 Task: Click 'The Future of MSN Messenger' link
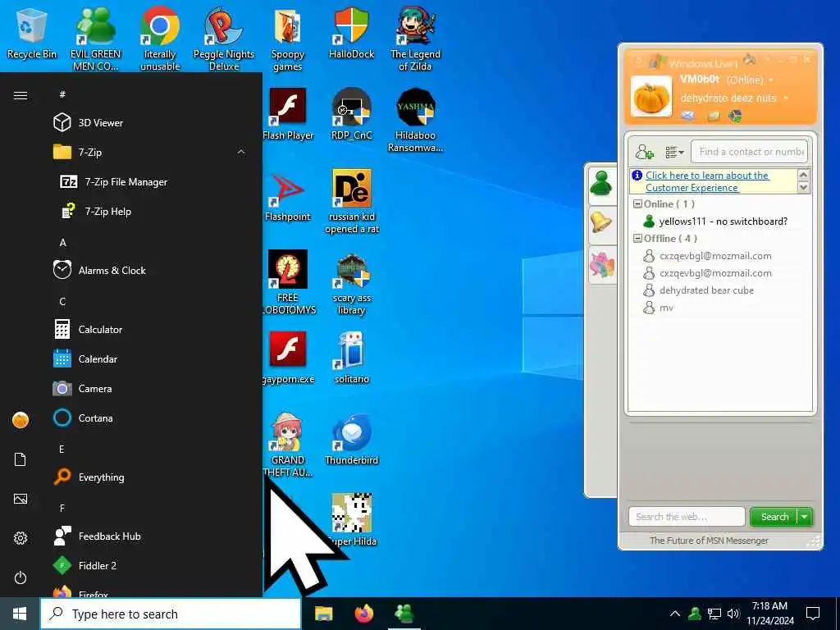(x=709, y=541)
